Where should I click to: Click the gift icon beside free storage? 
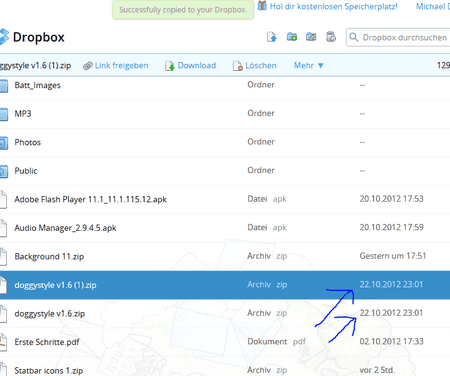(x=262, y=6)
